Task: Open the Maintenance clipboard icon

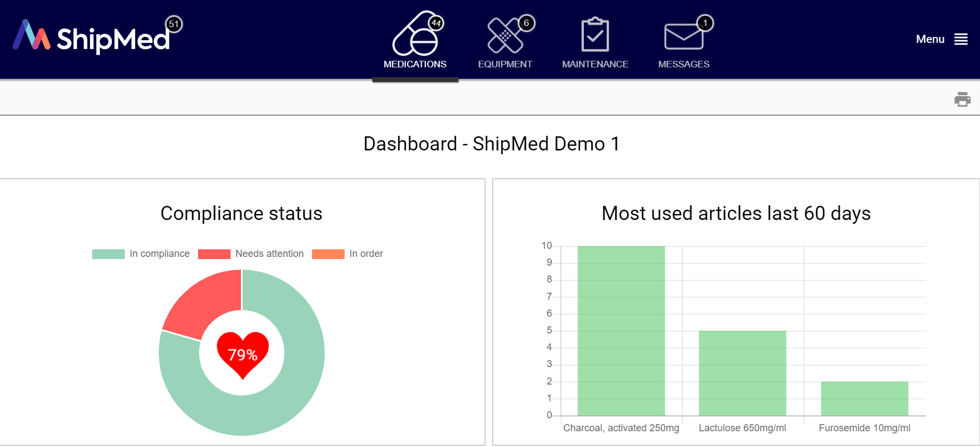Action: tap(595, 36)
